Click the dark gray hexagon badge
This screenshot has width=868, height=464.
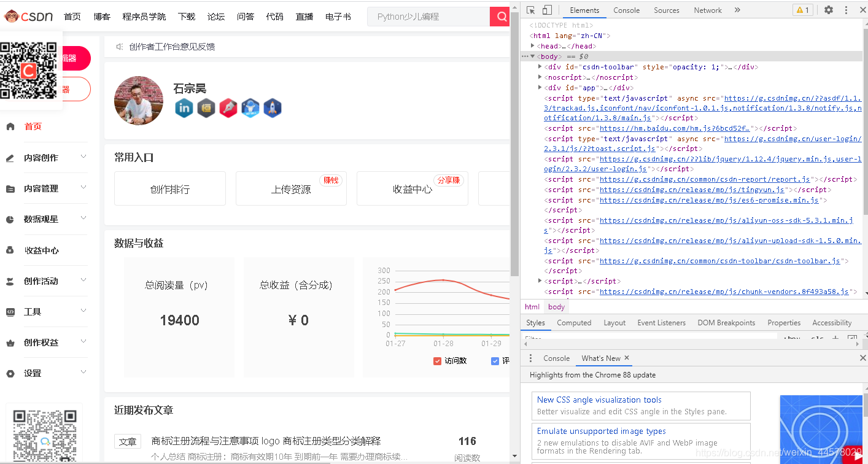pyautogui.click(x=206, y=108)
